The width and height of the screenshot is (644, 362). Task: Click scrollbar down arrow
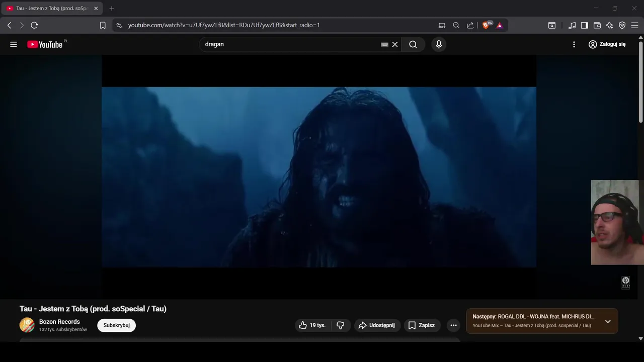(640, 339)
